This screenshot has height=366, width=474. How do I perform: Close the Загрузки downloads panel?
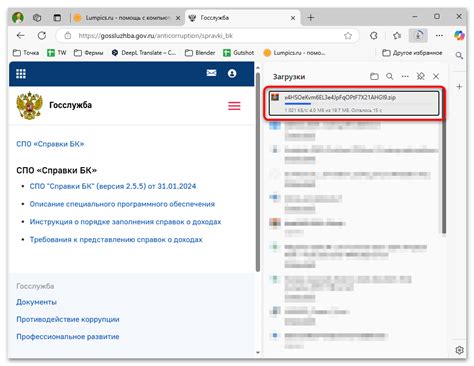click(x=436, y=76)
